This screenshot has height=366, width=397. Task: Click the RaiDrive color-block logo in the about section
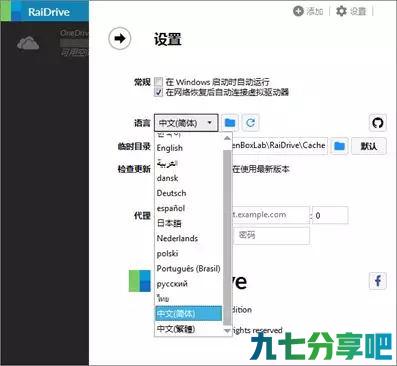click(140, 281)
